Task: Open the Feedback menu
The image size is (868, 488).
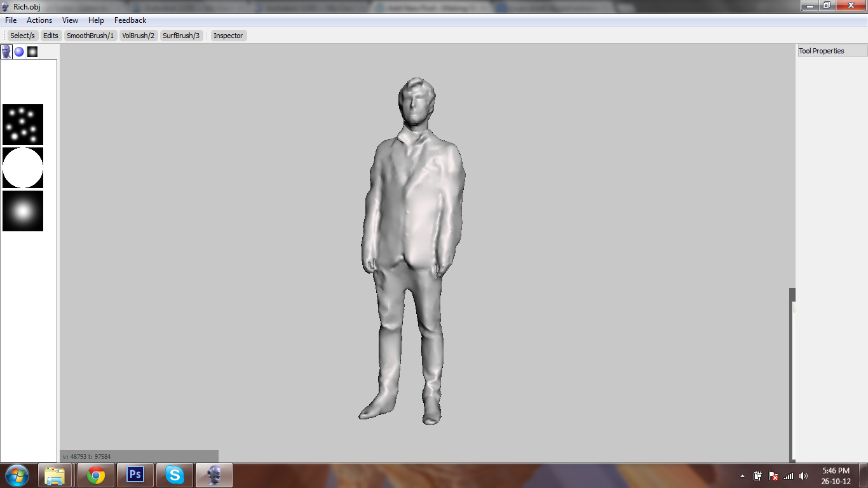Action: pos(130,20)
